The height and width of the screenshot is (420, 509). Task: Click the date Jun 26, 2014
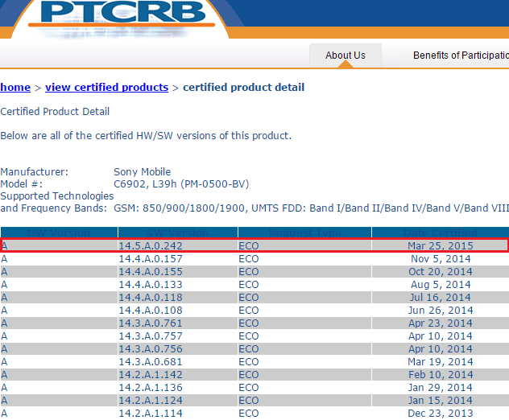pyautogui.click(x=441, y=310)
